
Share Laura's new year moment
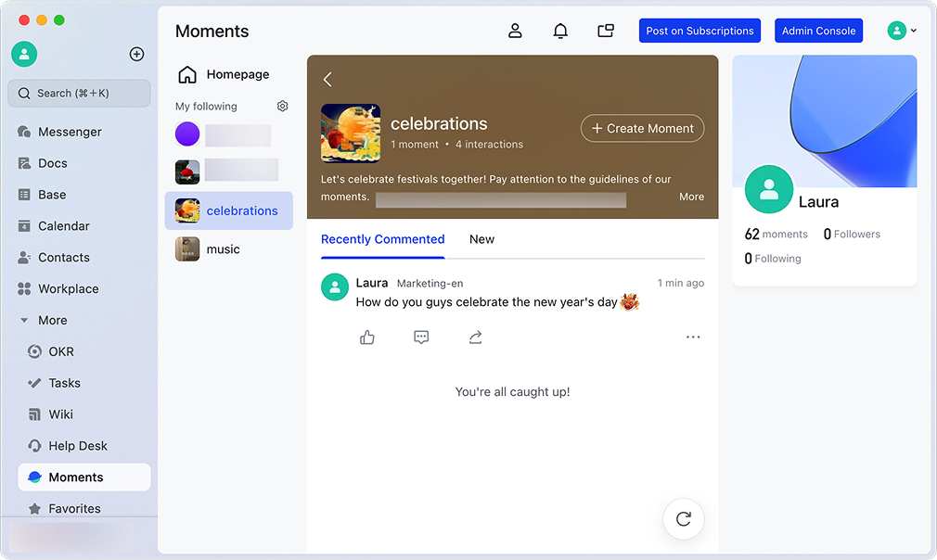pos(475,337)
